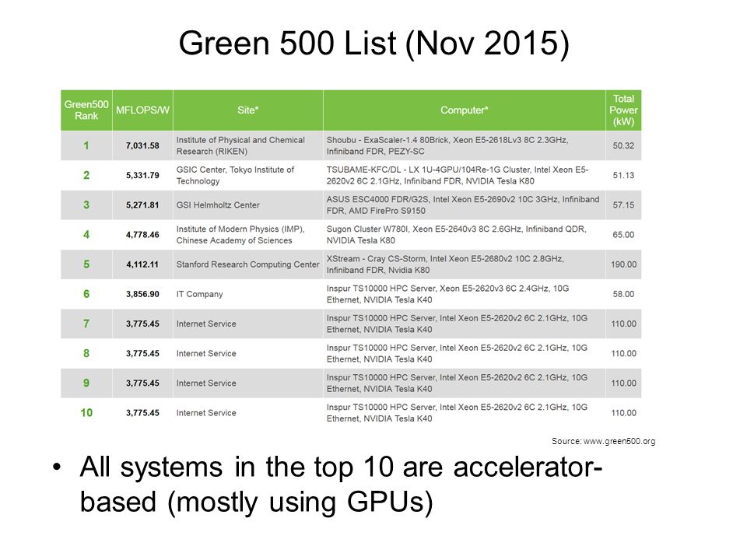Select the 3,775.45 value in rank 7 row
Screen dimensions: 747x560
(x=142, y=324)
